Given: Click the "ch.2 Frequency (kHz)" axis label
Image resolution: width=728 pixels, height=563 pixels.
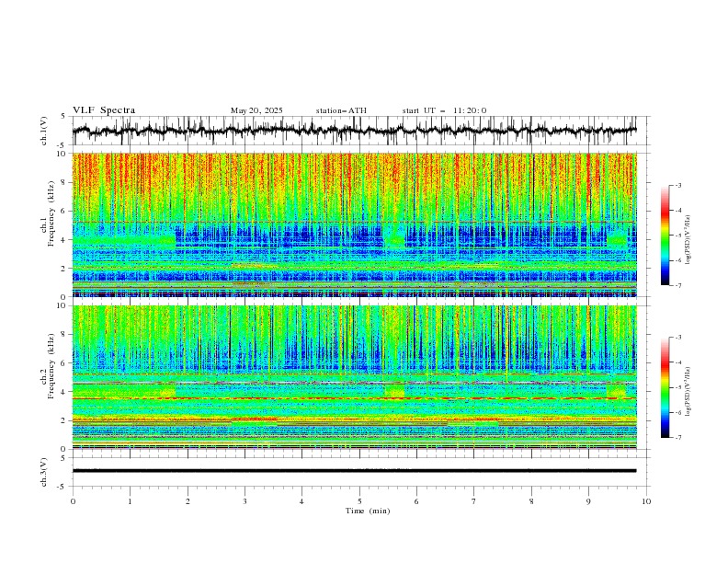Looking at the screenshot, I should coord(48,365).
